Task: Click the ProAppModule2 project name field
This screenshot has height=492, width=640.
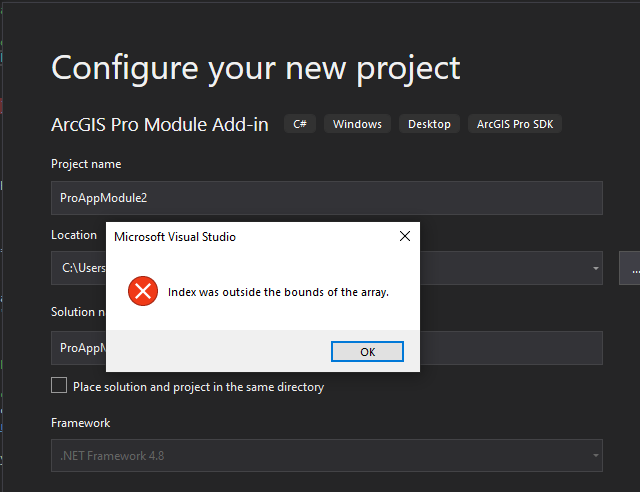Action: pyautogui.click(x=326, y=198)
